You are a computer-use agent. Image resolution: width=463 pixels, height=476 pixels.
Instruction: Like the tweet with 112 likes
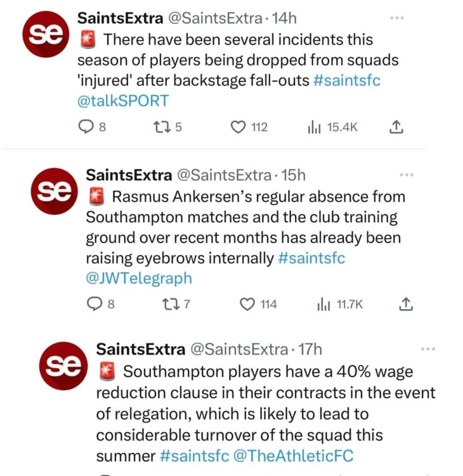tap(238, 127)
